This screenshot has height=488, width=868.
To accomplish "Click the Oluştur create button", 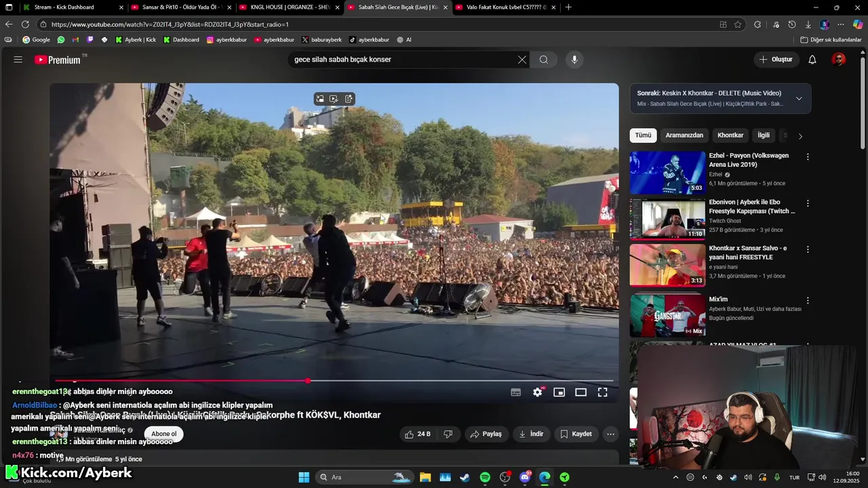I will (776, 60).
